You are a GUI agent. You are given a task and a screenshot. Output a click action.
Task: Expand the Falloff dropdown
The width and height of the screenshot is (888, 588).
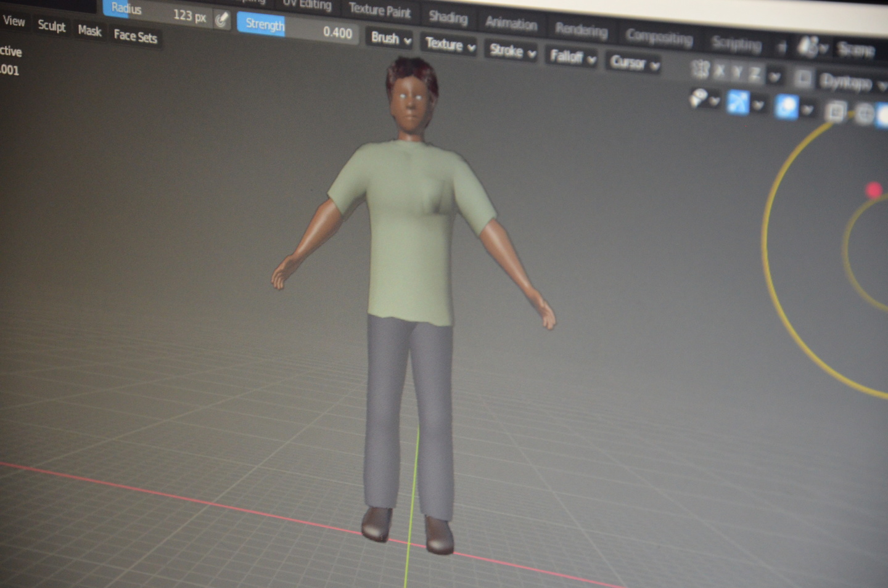(x=573, y=57)
